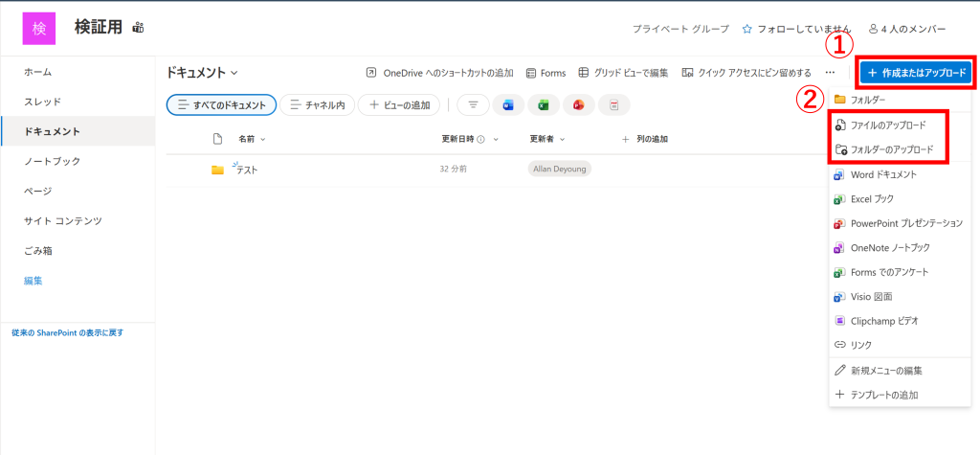Click the Word file filter icon
The width and height of the screenshot is (980, 455).
point(508,105)
